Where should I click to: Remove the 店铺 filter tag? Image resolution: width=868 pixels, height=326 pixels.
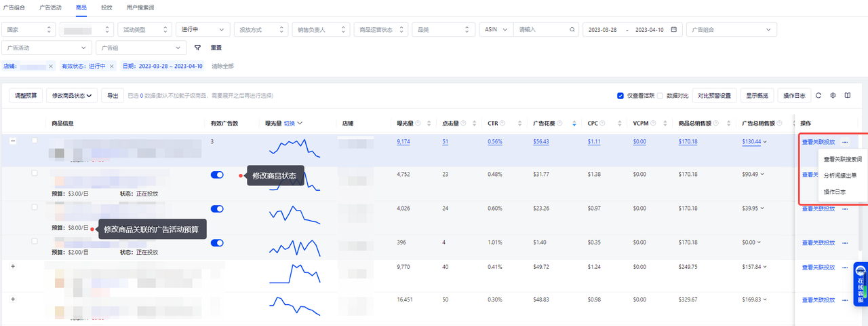click(50, 67)
